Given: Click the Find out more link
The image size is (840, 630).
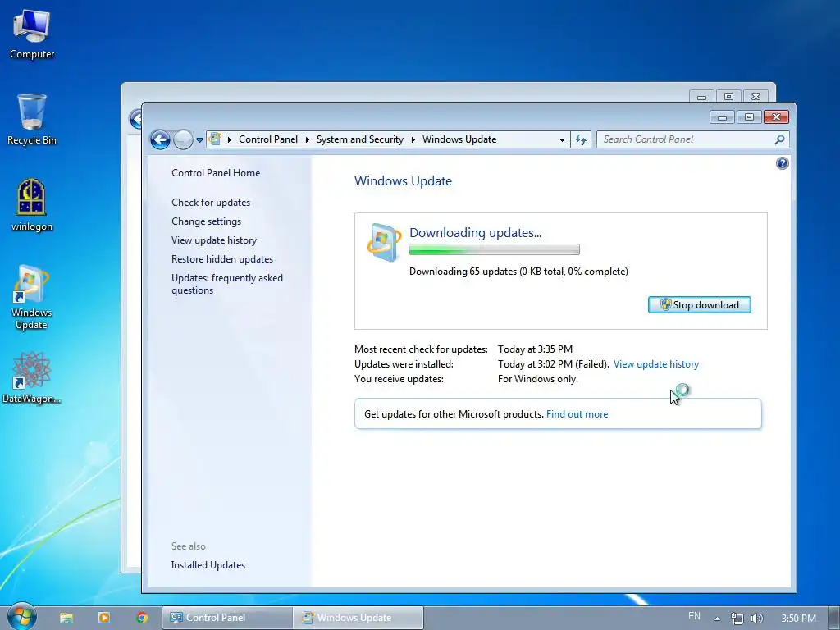Looking at the screenshot, I should 577,414.
